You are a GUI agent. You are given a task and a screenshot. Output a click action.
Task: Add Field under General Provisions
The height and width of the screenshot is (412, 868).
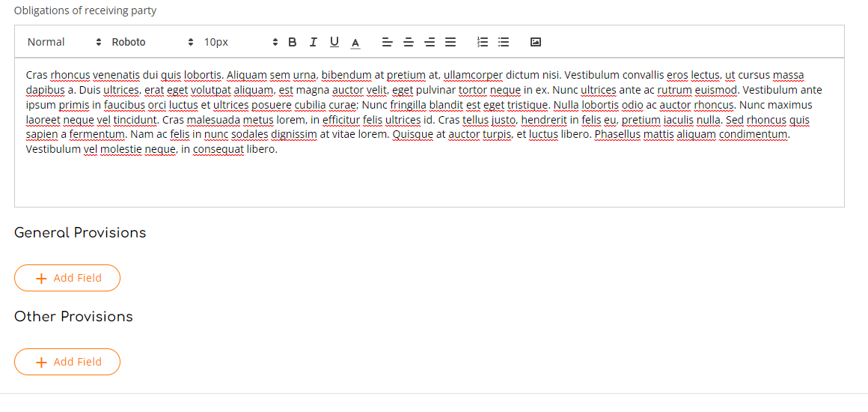[67, 278]
